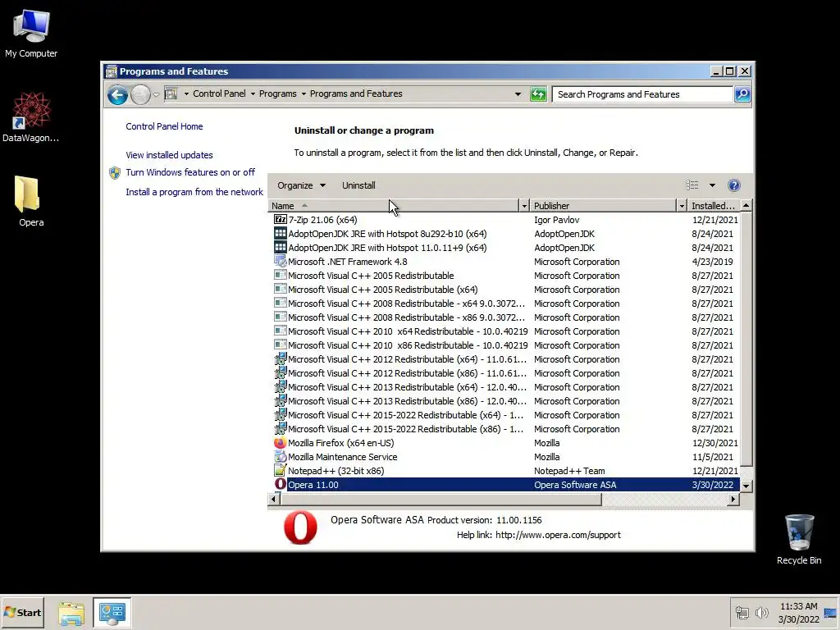Click the volume speaker tray icon
The height and width of the screenshot is (630, 840).
click(x=761, y=612)
